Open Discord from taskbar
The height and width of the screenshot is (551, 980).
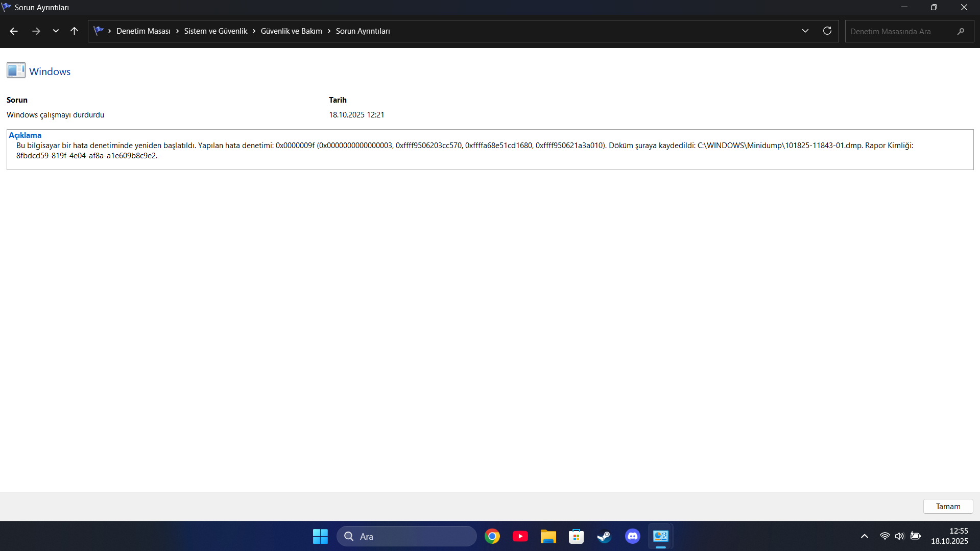pyautogui.click(x=633, y=536)
